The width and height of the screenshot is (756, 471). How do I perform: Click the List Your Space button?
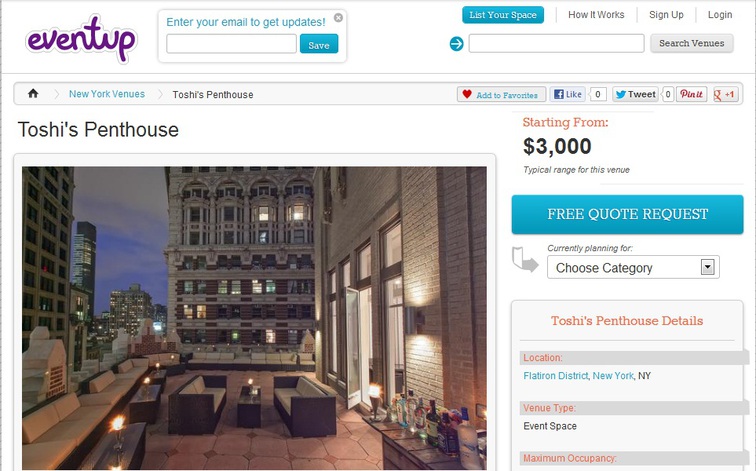pos(503,15)
